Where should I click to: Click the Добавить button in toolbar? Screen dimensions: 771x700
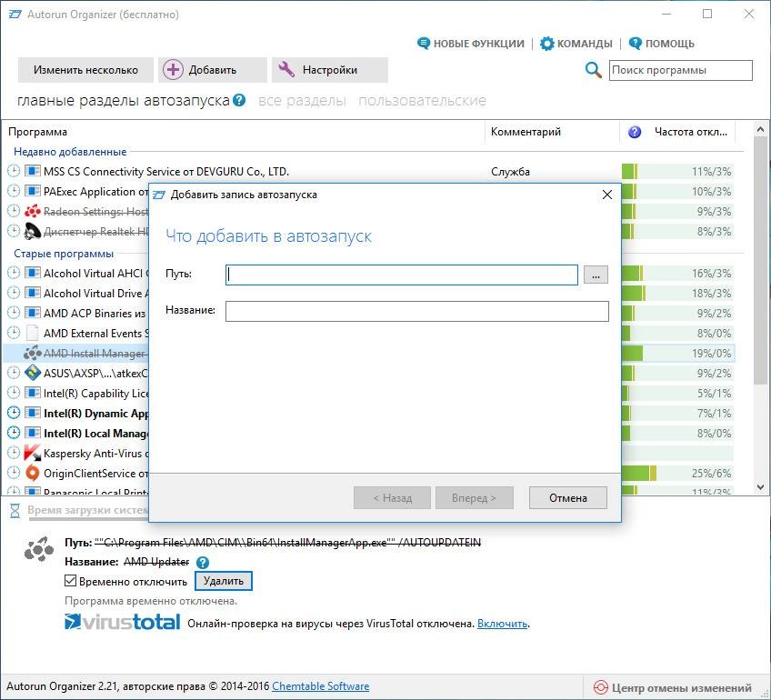tap(213, 70)
